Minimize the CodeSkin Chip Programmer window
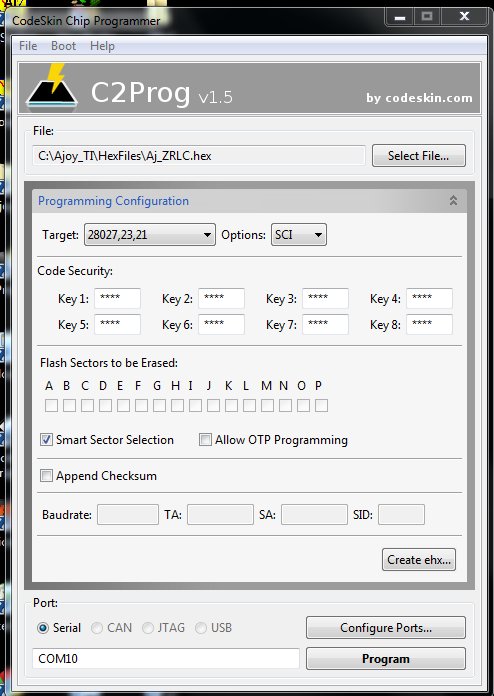This screenshot has width=494, height=696. [x=400, y=17]
